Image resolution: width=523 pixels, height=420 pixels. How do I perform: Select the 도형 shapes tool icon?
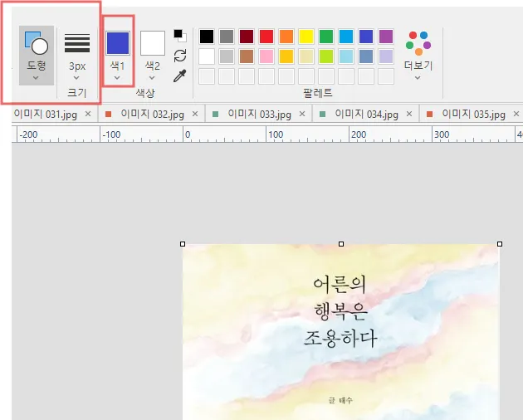point(37,42)
